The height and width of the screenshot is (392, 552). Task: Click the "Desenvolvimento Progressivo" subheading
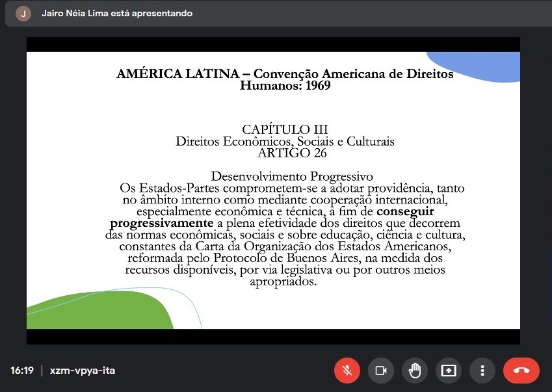tap(292, 176)
